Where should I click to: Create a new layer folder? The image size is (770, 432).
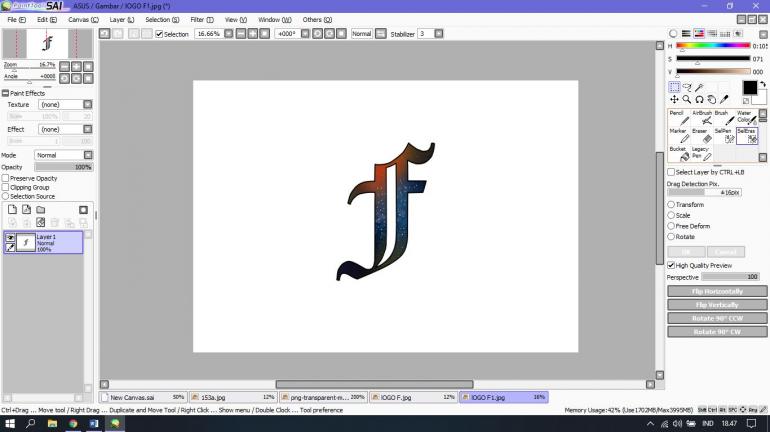tap(40, 210)
